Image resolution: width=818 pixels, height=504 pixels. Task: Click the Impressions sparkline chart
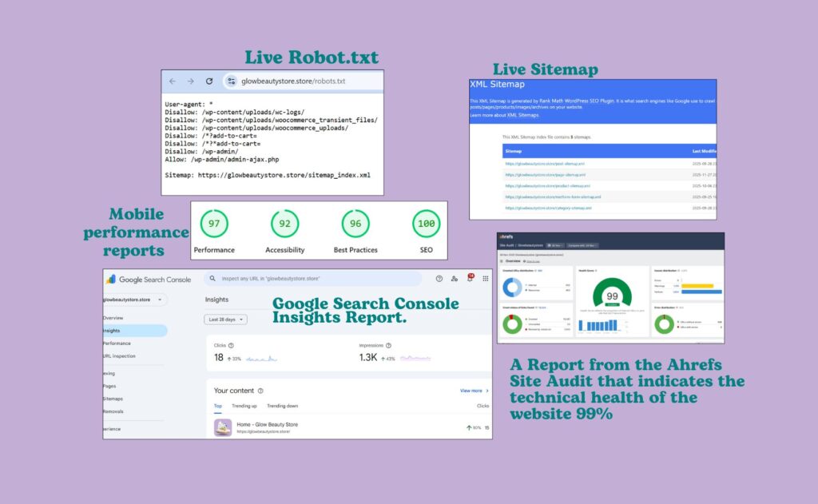point(415,359)
